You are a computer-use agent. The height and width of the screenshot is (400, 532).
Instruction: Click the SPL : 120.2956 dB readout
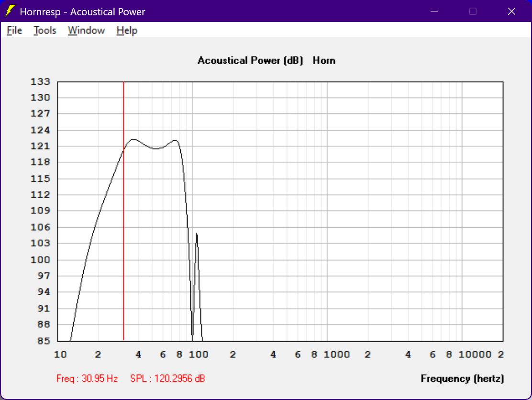167,378
